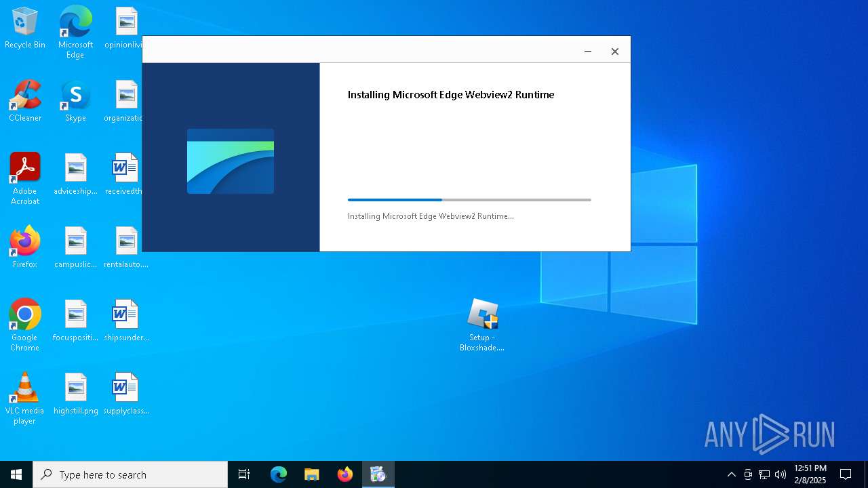Screen dimensions: 868x488
Task: Open the volume control in system tray
Action: click(x=781, y=474)
